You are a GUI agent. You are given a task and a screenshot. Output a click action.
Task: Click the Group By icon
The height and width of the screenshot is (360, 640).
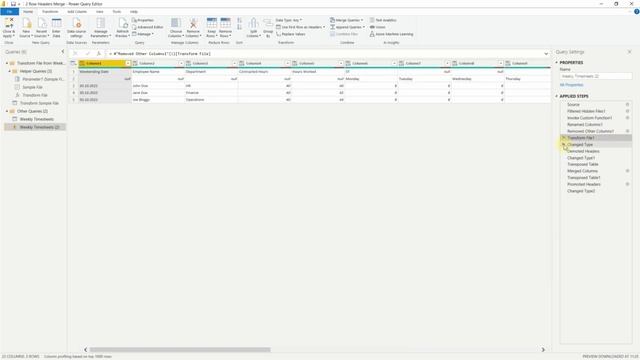pos(268,27)
